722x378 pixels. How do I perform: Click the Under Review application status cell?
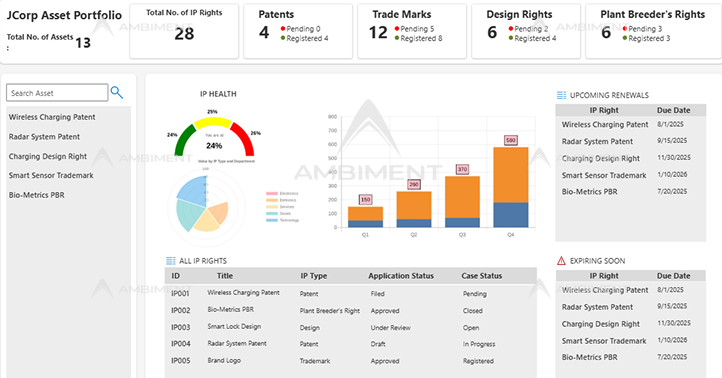[x=390, y=328]
